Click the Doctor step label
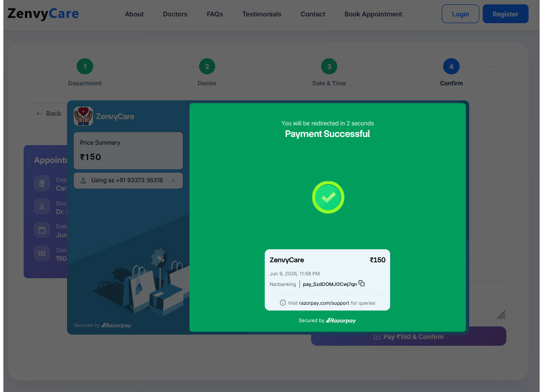543x392 pixels. click(207, 83)
